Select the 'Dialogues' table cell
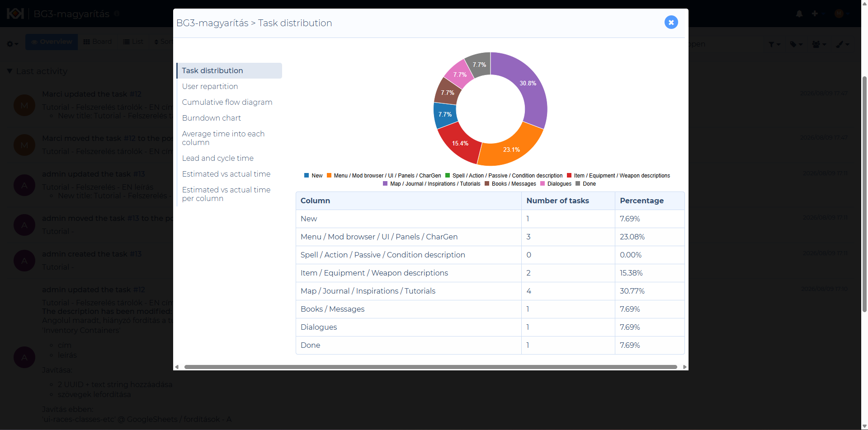868x430 pixels. pyautogui.click(x=409, y=327)
